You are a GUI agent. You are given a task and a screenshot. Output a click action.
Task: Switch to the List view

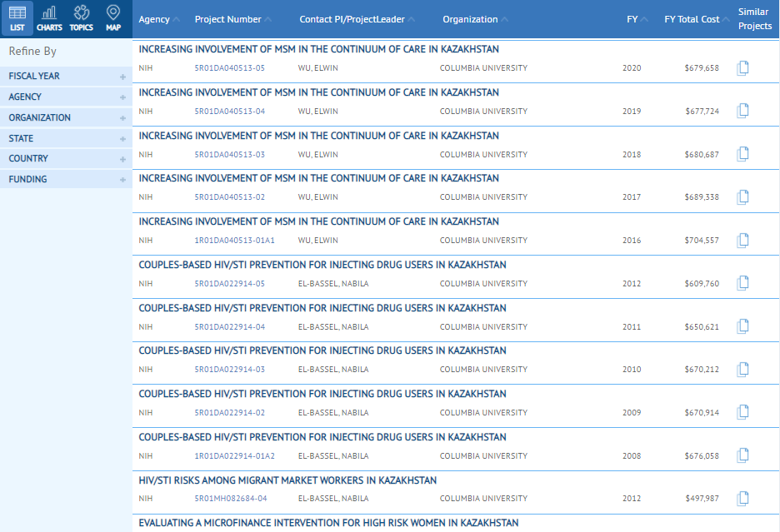[17, 18]
